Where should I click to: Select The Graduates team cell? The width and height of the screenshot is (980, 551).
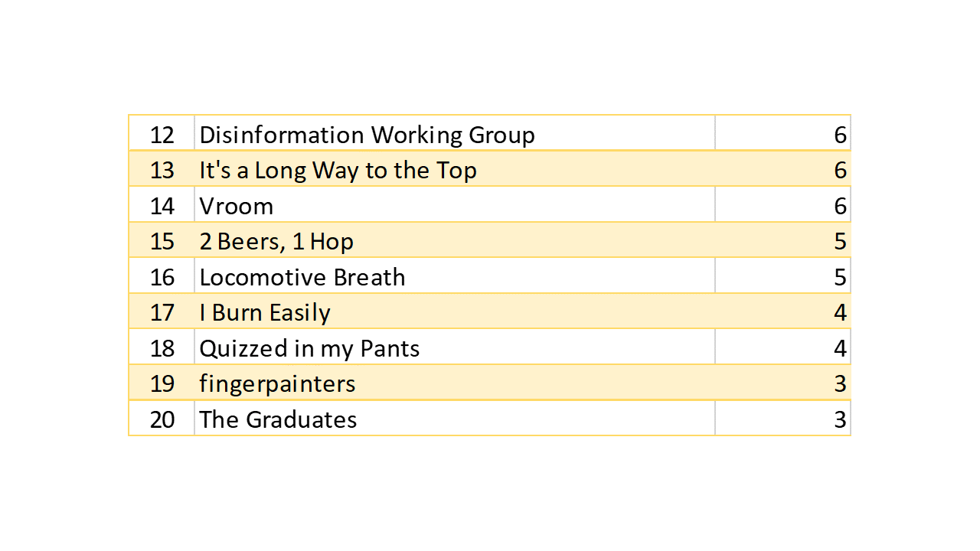pyautogui.click(x=278, y=419)
